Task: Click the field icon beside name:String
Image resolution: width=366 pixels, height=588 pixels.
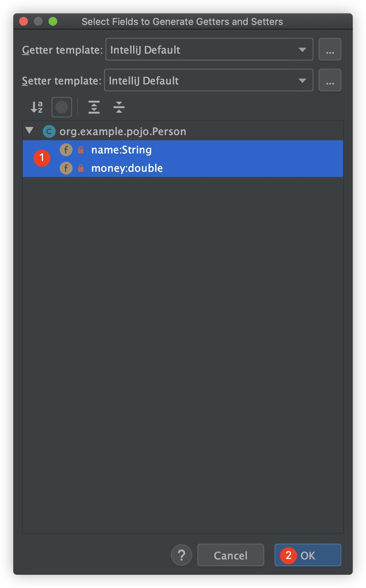Action: (66, 150)
